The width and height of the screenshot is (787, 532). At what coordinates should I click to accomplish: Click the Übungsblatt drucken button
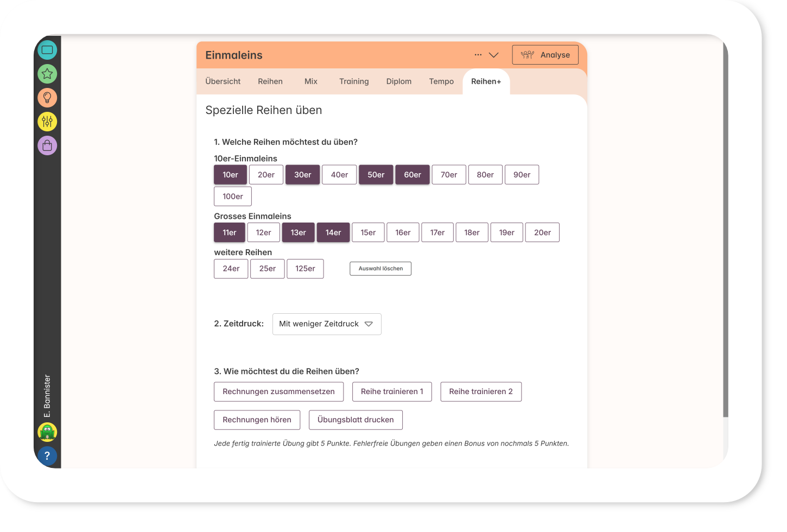[356, 420]
